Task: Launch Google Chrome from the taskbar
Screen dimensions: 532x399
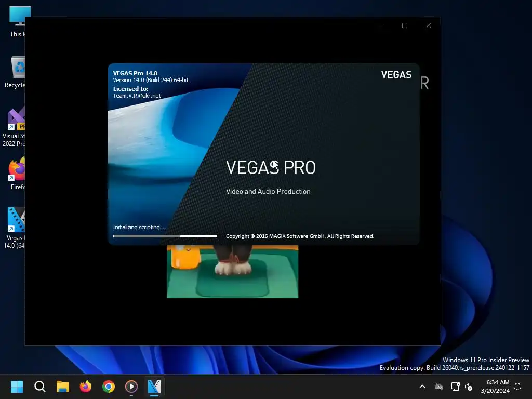Action: (x=109, y=387)
